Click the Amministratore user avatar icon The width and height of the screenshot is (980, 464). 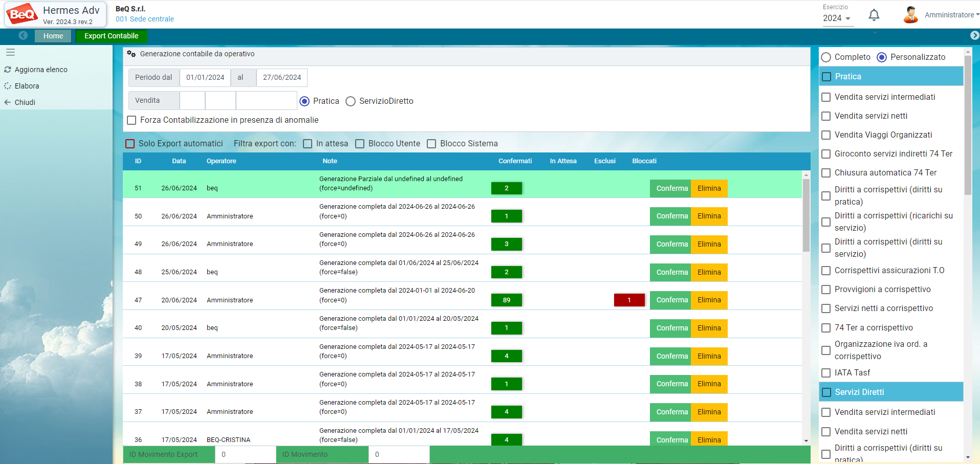pos(910,15)
